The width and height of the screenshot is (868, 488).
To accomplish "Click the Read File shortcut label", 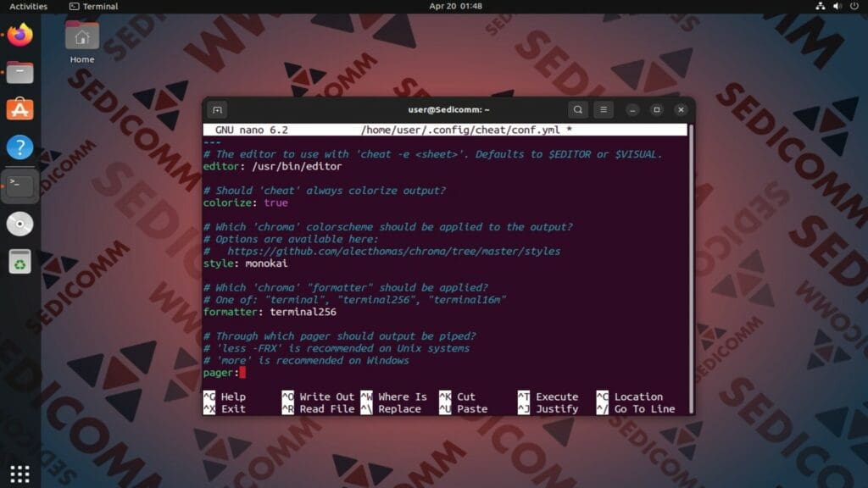I will click(x=326, y=409).
